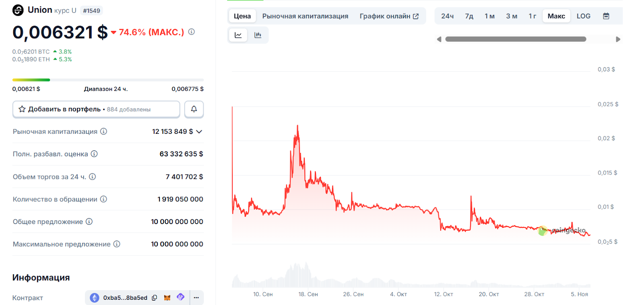644x305 pixels.
Task: Select the 24ч time range
Action: [x=447, y=16]
